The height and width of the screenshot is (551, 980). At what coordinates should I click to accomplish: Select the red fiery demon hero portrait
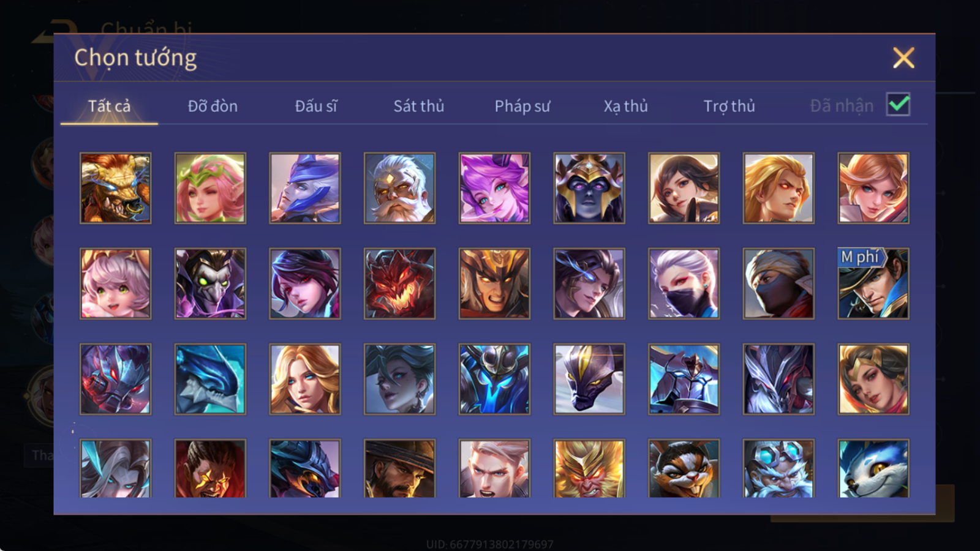(x=399, y=283)
